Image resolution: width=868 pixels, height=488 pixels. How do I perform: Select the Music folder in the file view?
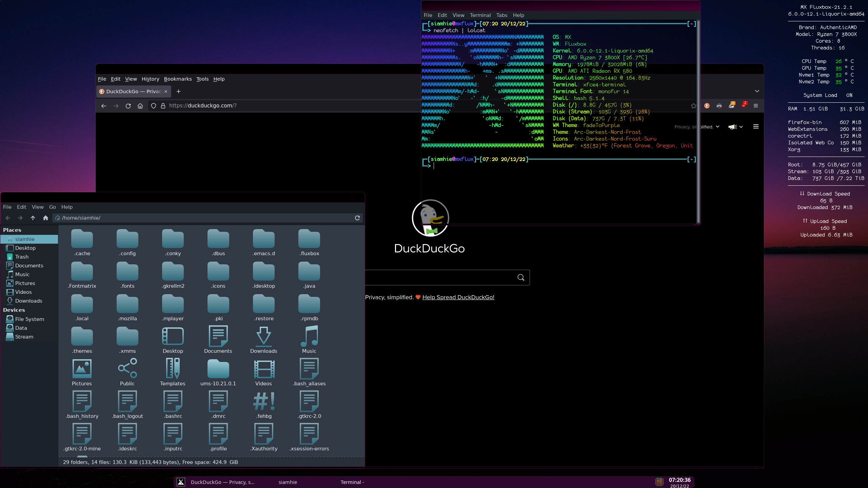[x=309, y=336]
